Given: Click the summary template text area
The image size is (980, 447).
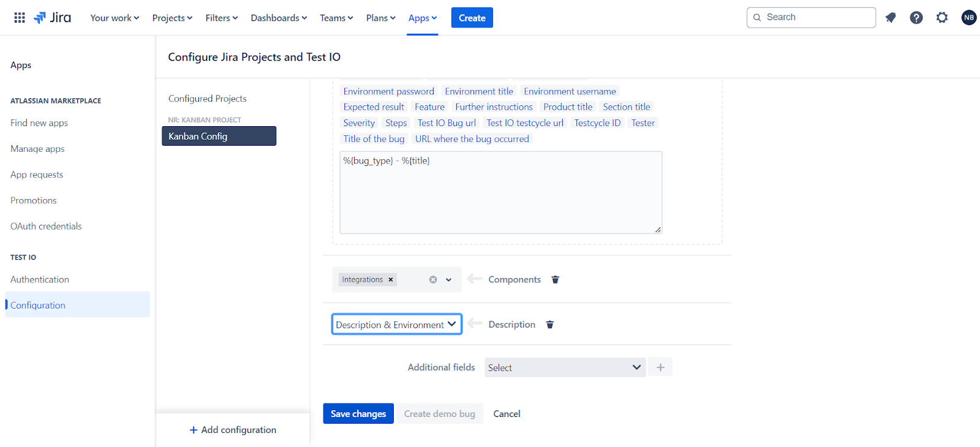Looking at the screenshot, I should coord(501,192).
